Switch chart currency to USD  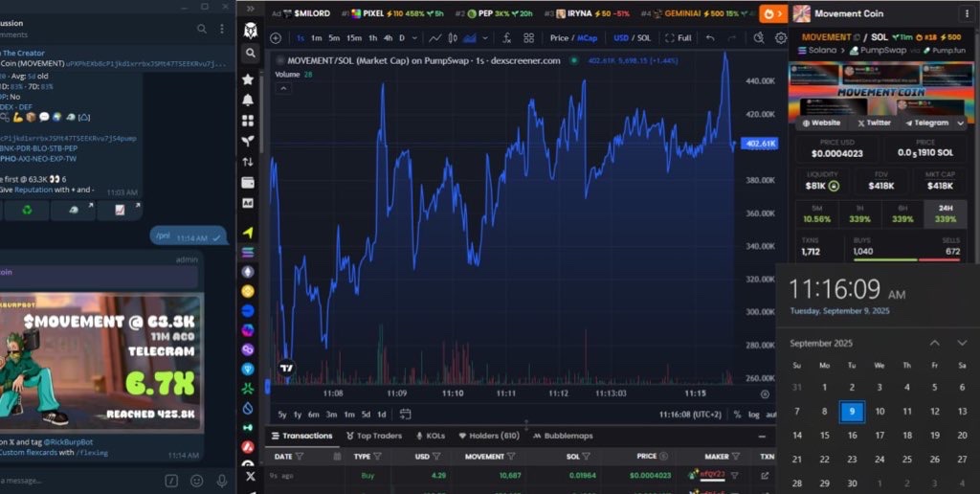click(x=621, y=38)
